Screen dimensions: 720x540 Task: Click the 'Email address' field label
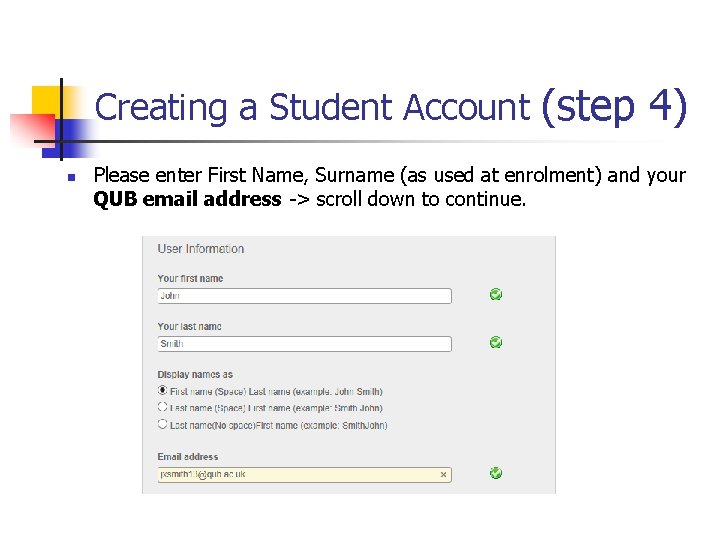pos(187,457)
